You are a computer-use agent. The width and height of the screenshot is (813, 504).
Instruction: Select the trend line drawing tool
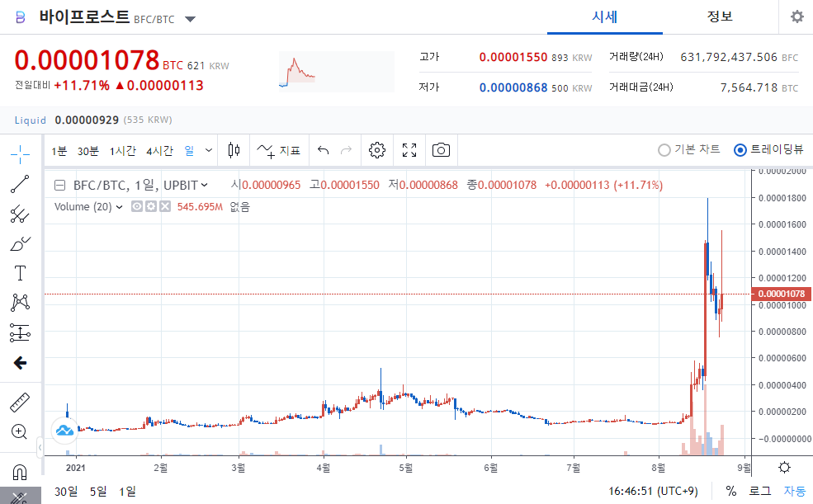coord(20,184)
